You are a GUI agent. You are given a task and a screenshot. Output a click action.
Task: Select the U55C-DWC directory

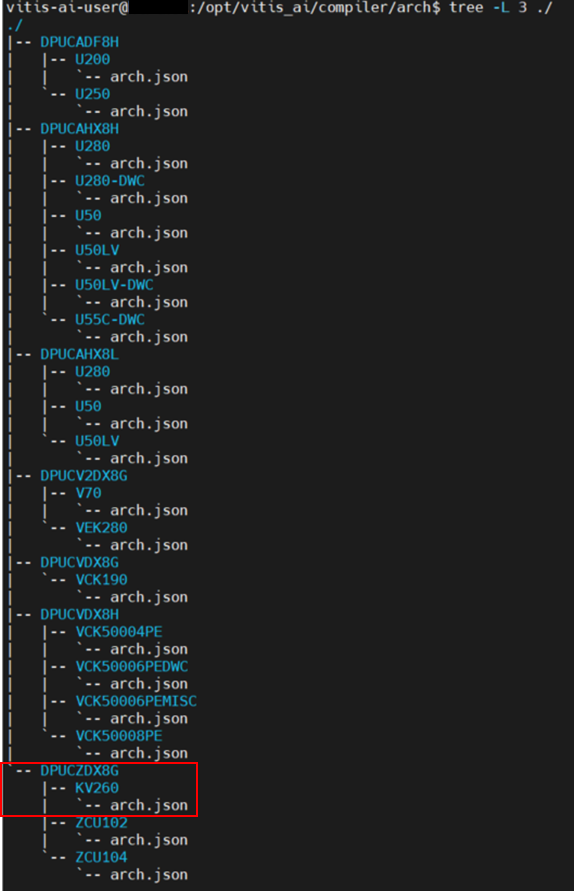tap(110, 319)
